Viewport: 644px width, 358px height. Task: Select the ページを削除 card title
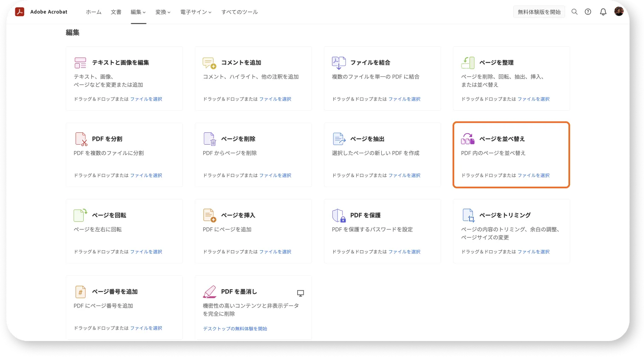pyautogui.click(x=238, y=139)
